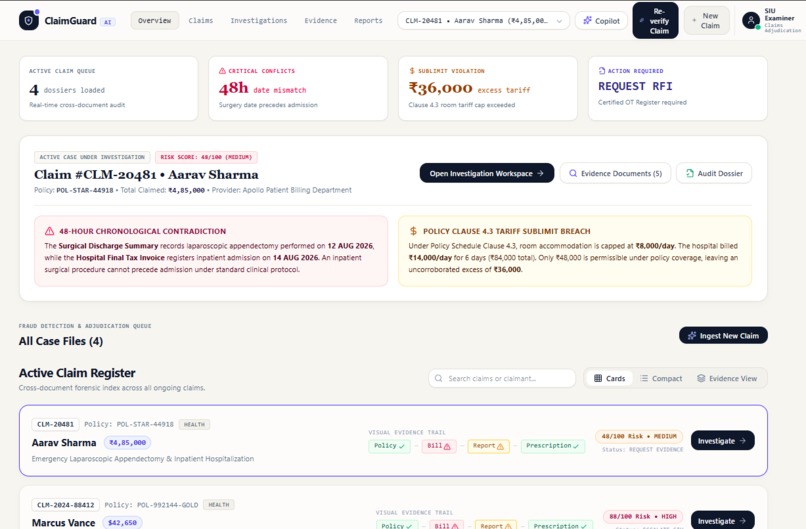The width and height of the screenshot is (806, 529).
Task: Click the Risk Score 48/100 (Medium) badge
Action: (x=206, y=157)
